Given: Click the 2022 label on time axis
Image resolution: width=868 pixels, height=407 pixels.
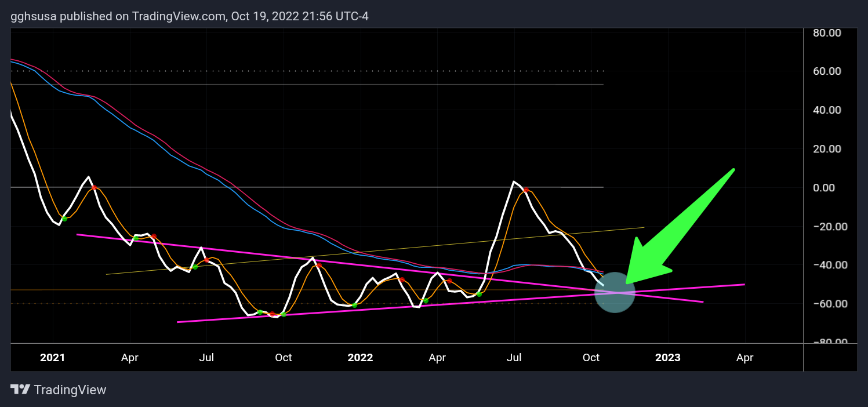Looking at the screenshot, I should (x=360, y=358).
